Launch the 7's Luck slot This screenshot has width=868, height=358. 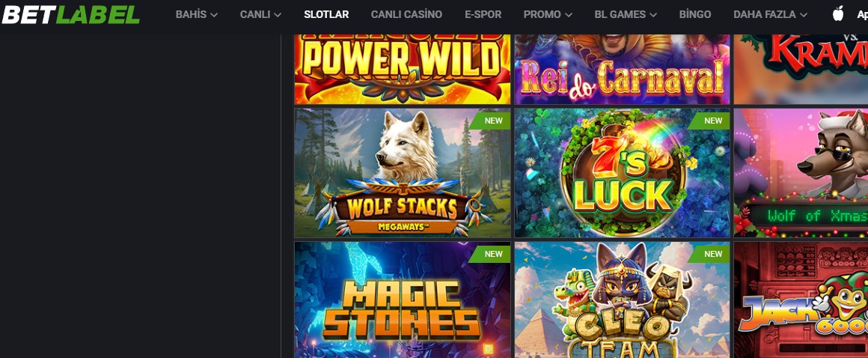click(623, 173)
